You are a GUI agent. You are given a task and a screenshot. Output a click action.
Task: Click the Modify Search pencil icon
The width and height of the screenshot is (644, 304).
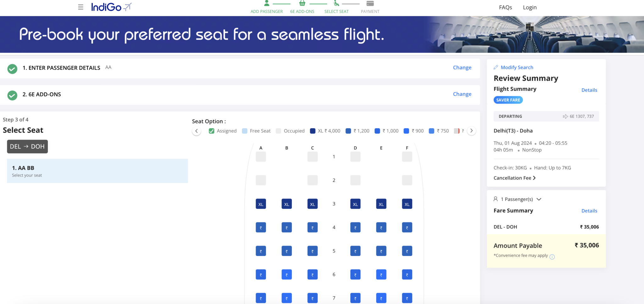tap(496, 67)
